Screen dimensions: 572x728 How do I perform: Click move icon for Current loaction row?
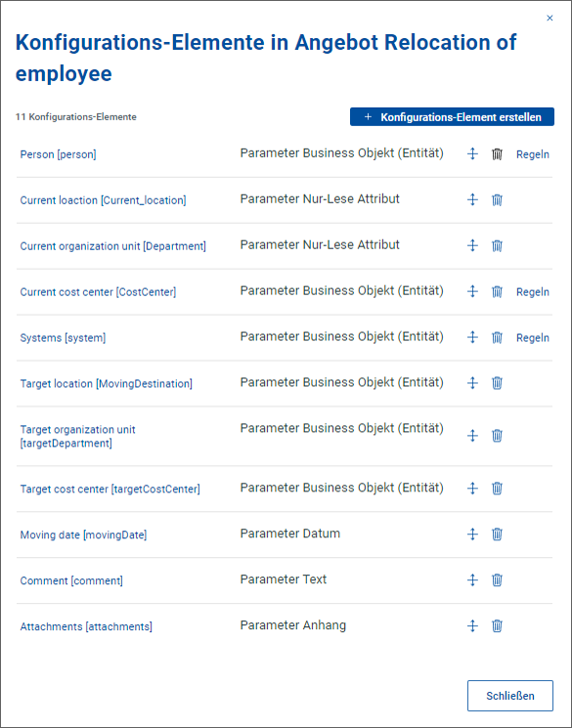point(472,199)
